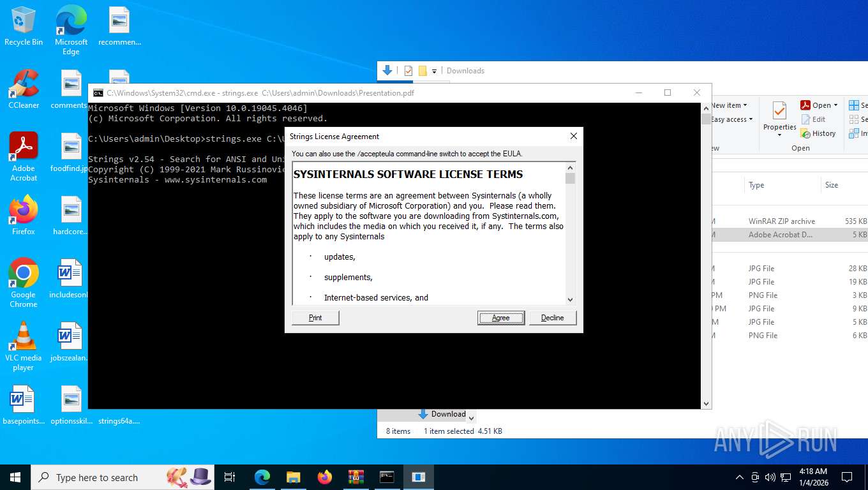The image size is (868, 490).
Task: Launch Firefox from the desktop icon
Action: [x=24, y=215]
